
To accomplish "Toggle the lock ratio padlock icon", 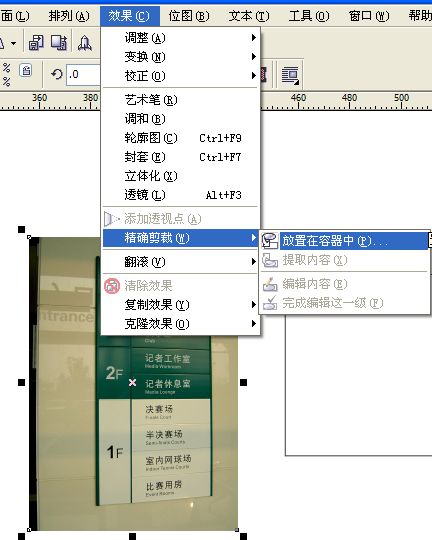I will point(26,70).
